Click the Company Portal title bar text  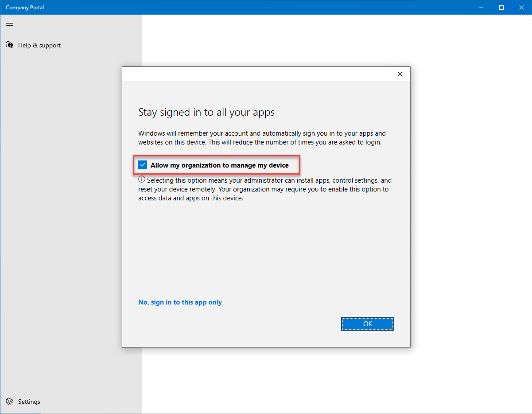24,7
